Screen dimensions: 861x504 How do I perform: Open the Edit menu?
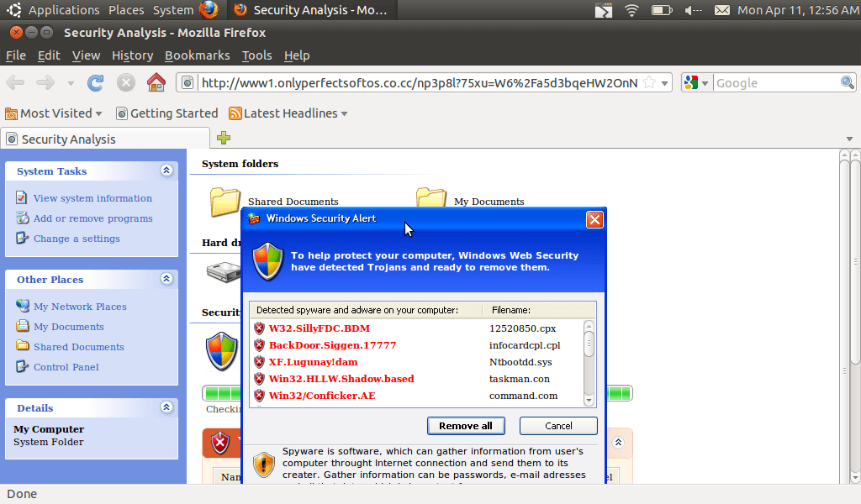coord(49,55)
